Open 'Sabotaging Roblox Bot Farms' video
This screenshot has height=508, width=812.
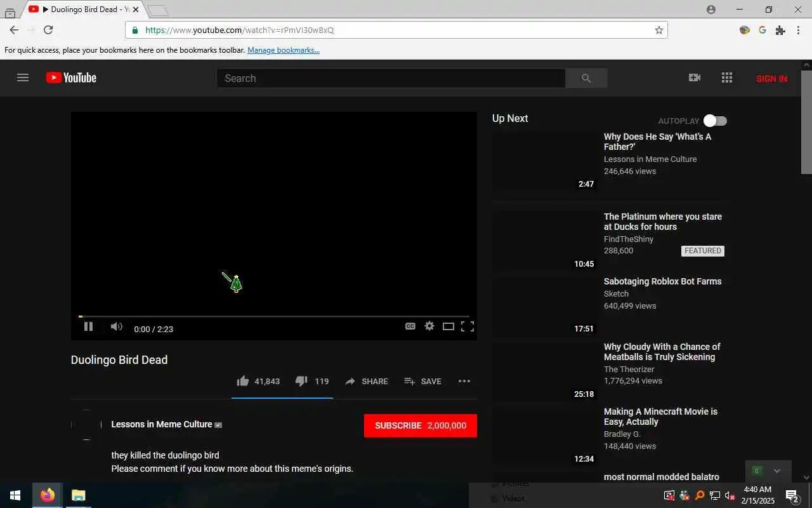click(662, 281)
